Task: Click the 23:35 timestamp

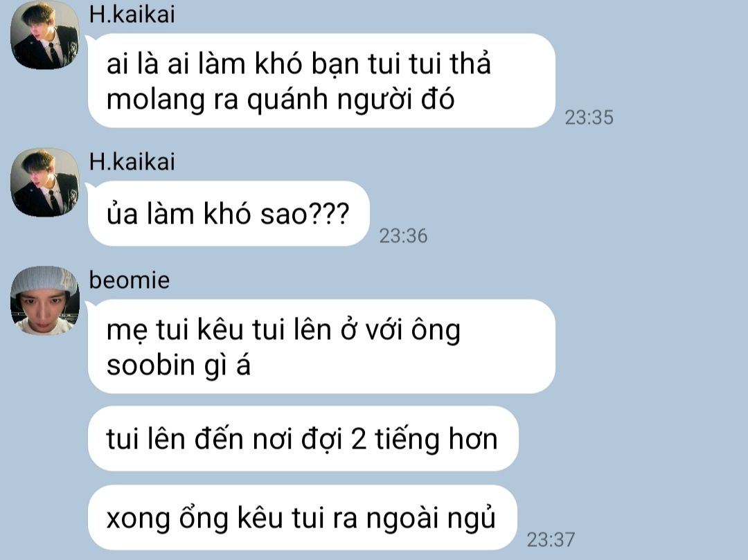Action: [589, 117]
